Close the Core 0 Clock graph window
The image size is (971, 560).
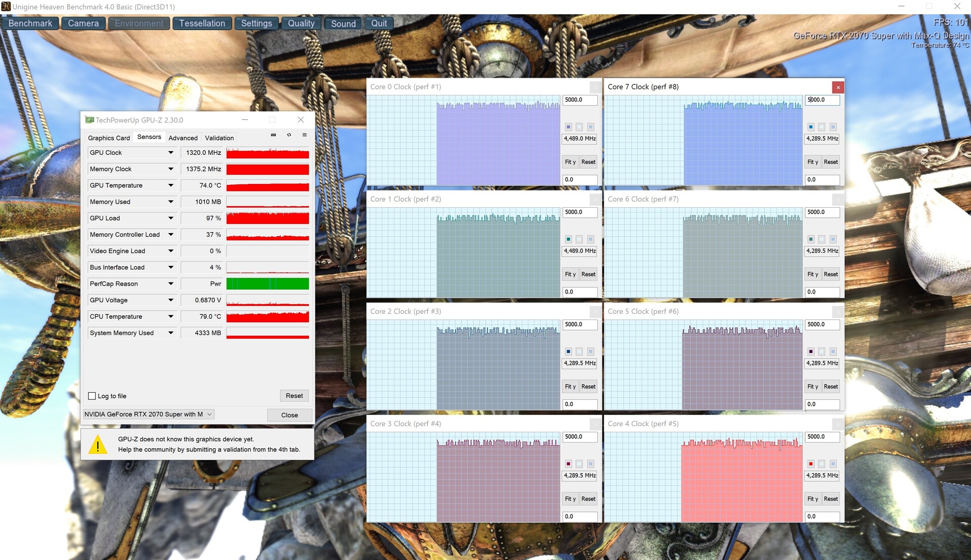click(x=596, y=87)
